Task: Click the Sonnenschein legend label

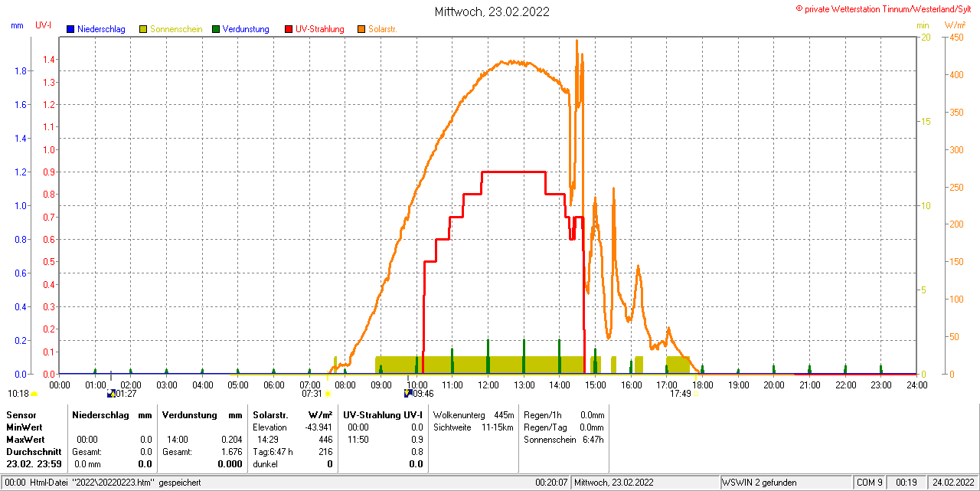Action: (x=176, y=29)
